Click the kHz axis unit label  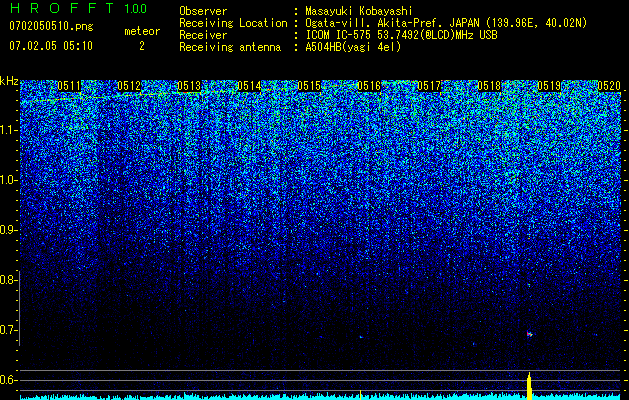[9, 81]
